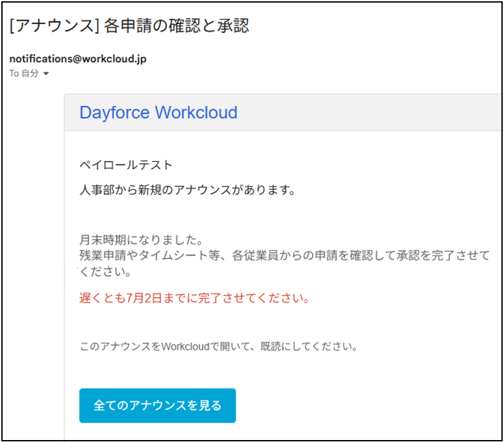This screenshot has height=442, width=504.
Task: Click the email subject [アナウンス] 各申請の確認と承認
Action: point(129,26)
